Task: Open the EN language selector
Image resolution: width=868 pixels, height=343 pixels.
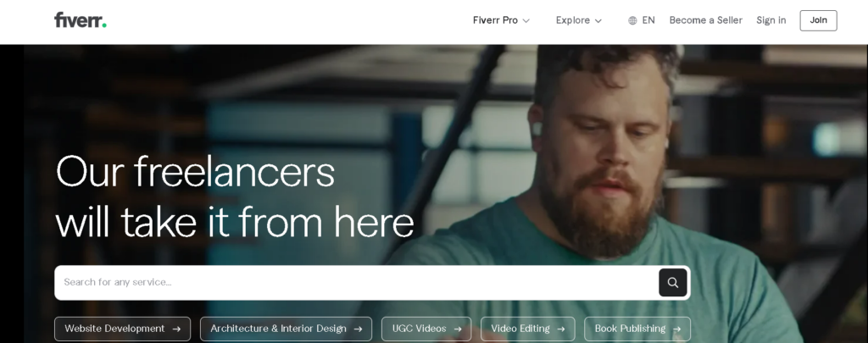Action: [x=642, y=20]
